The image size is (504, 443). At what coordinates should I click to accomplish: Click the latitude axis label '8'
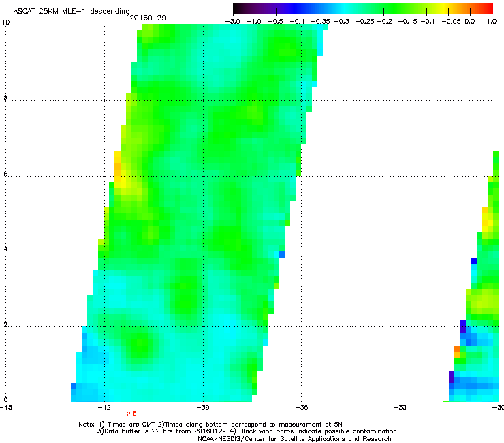[x=5, y=98]
